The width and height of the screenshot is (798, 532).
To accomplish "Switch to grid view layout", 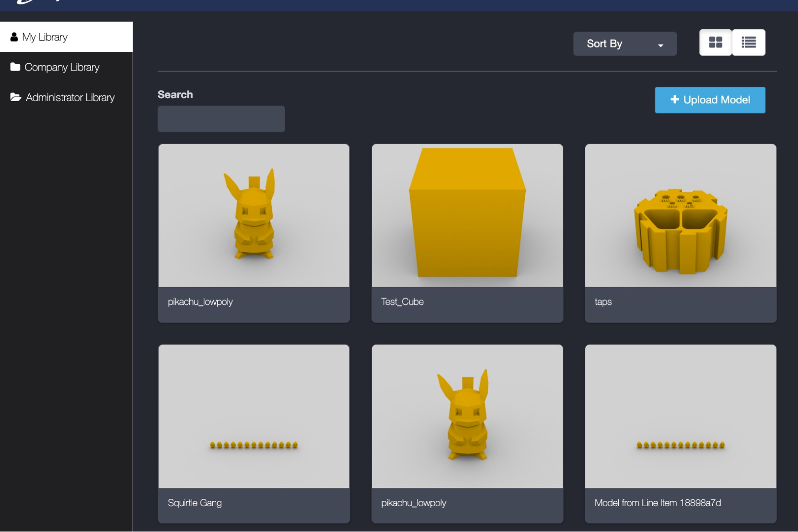I will (716, 43).
